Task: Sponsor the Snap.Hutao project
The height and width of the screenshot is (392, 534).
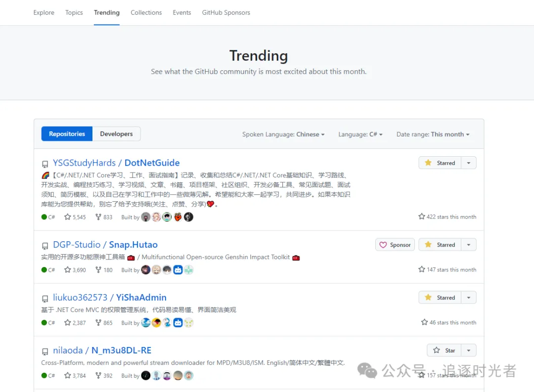Action: pyautogui.click(x=395, y=245)
